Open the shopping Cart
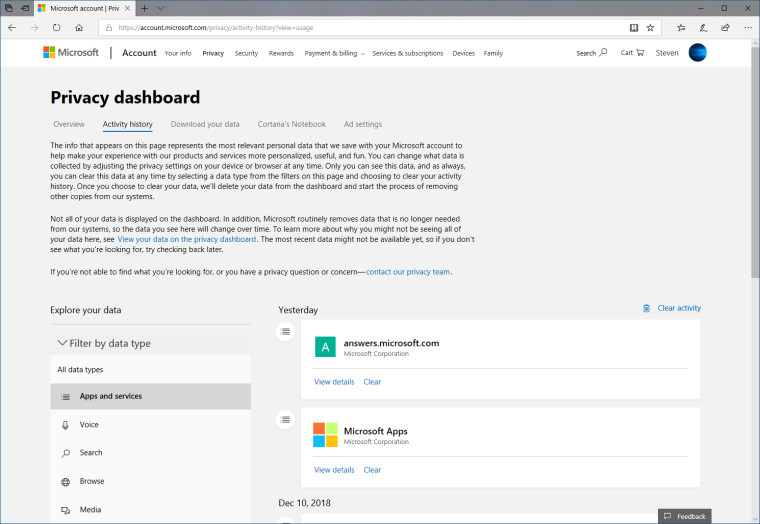The width and height of the screenshot is (760, 524). click(632, 52)
